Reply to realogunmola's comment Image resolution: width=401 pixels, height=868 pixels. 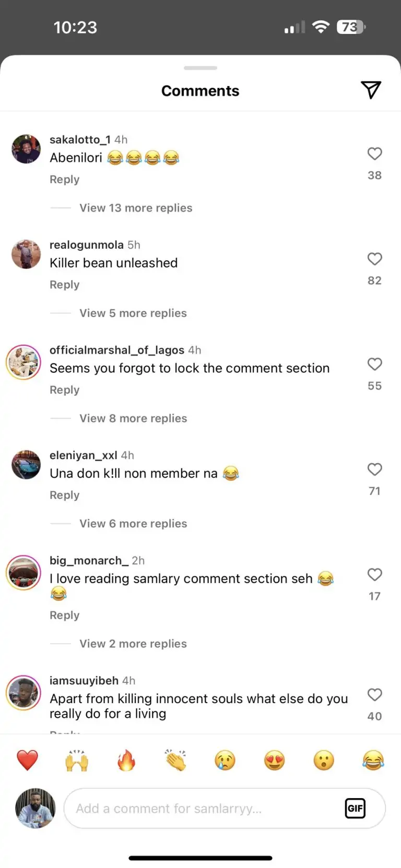[x=65, y=285]
